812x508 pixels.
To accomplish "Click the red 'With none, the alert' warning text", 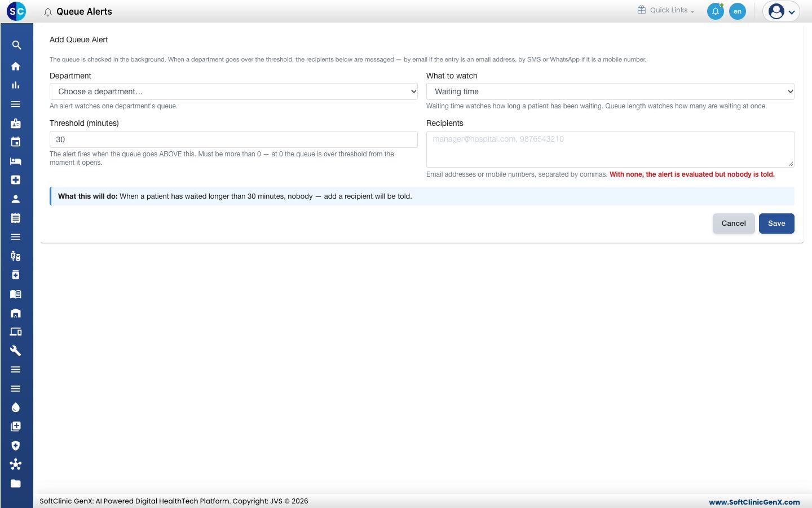I will [692, 174].
